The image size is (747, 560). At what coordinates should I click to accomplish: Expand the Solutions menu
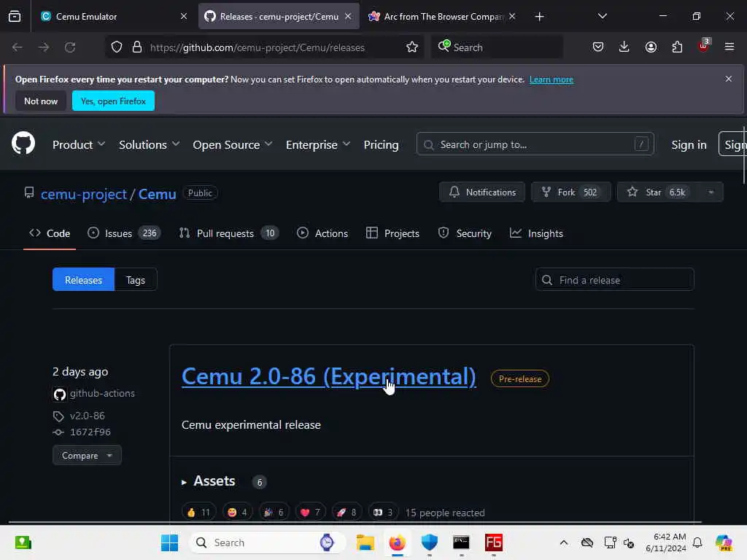click(149, 145)
